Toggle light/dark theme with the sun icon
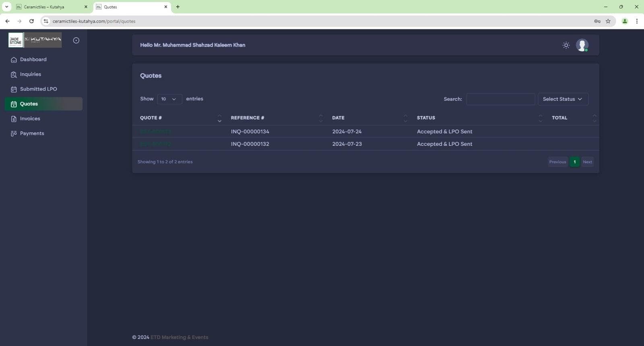The height and width of the screenshot is (346, 644). click(566, 45)
